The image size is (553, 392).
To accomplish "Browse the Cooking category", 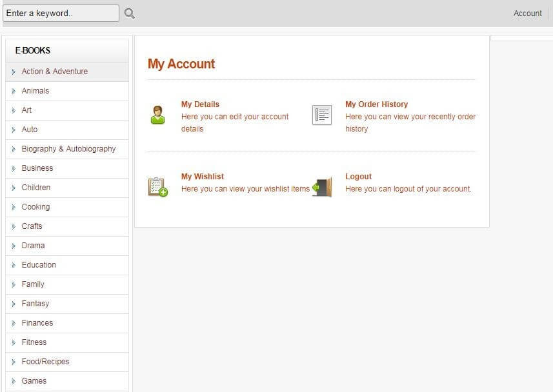I will [35, 207].
